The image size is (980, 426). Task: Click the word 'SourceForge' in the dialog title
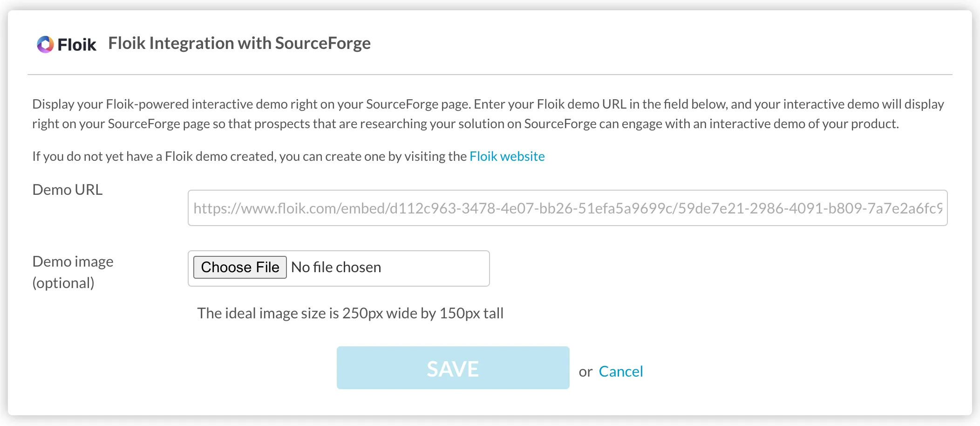pyautogui.click(x=323, y=43)
